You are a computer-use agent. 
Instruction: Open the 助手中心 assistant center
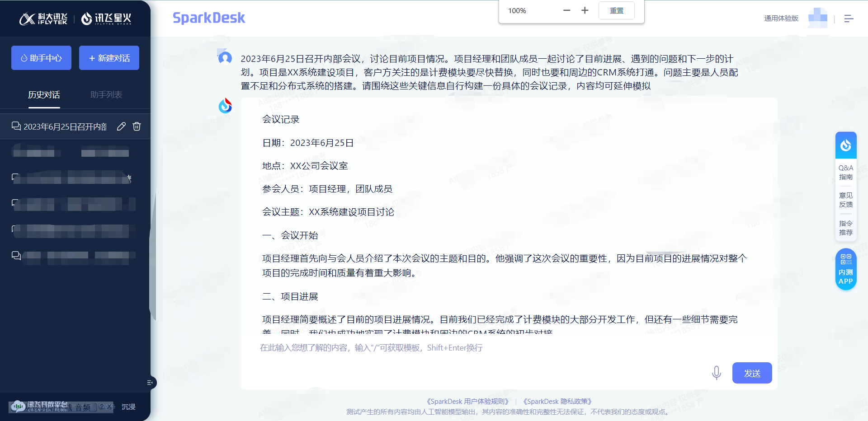tap(41, 58)
